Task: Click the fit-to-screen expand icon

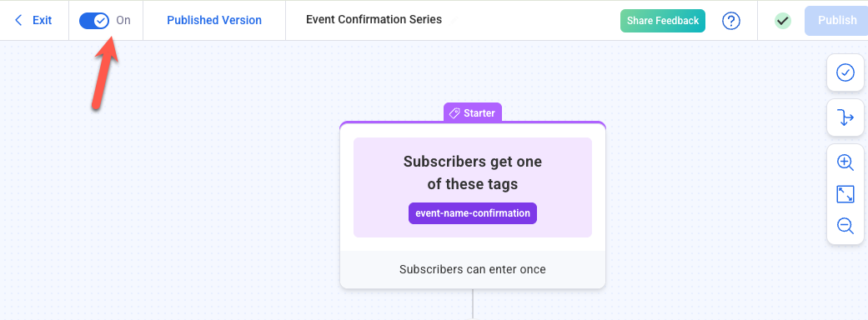Action: 845,194
